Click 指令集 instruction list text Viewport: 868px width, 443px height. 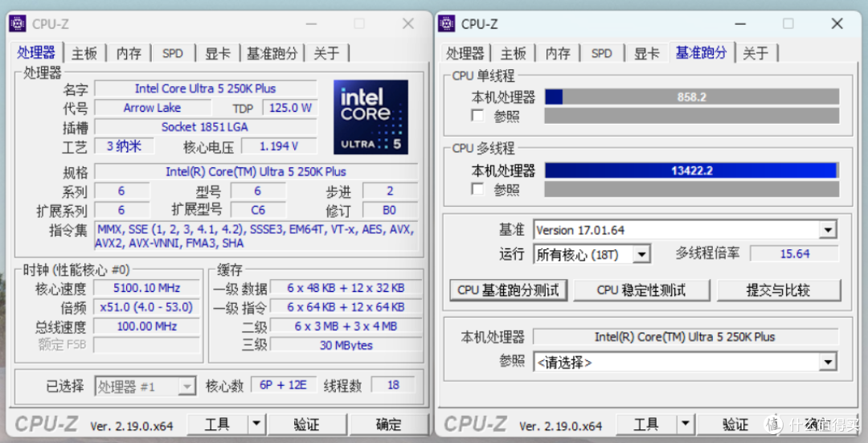pos(256,236)
